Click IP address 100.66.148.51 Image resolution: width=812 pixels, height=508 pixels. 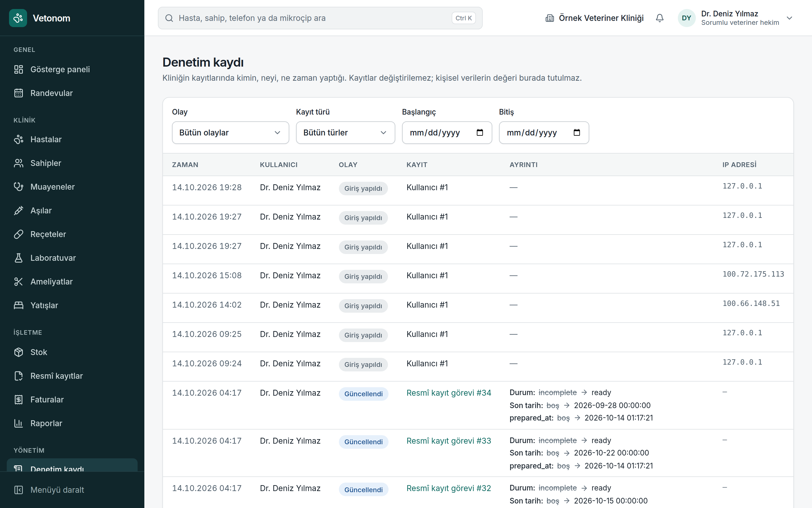(751, 303)
